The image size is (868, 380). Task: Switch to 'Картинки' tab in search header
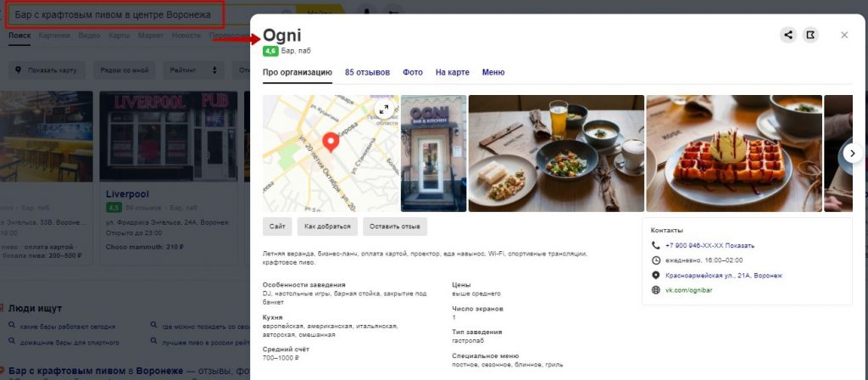[x=54, y=36]
